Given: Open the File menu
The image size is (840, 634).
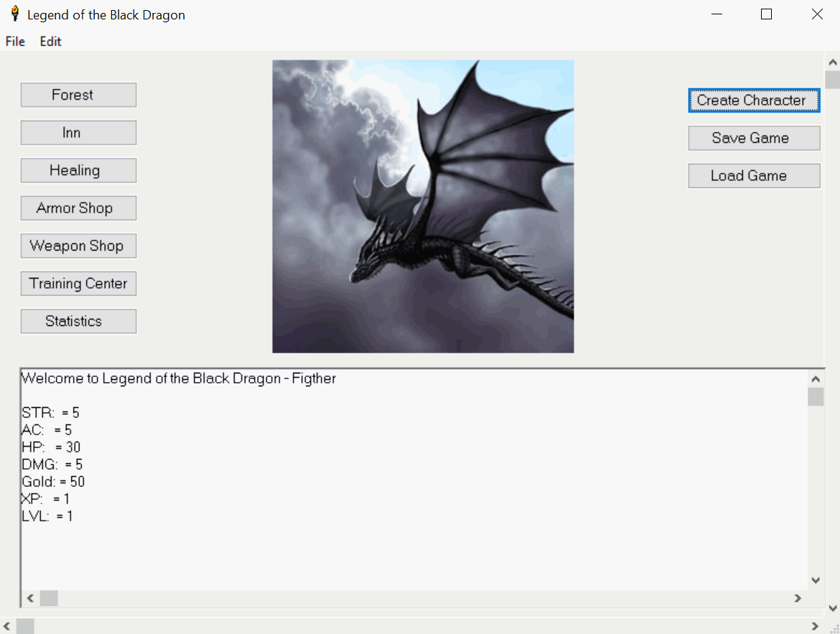Looking at the screenshot, I should 15,42.
